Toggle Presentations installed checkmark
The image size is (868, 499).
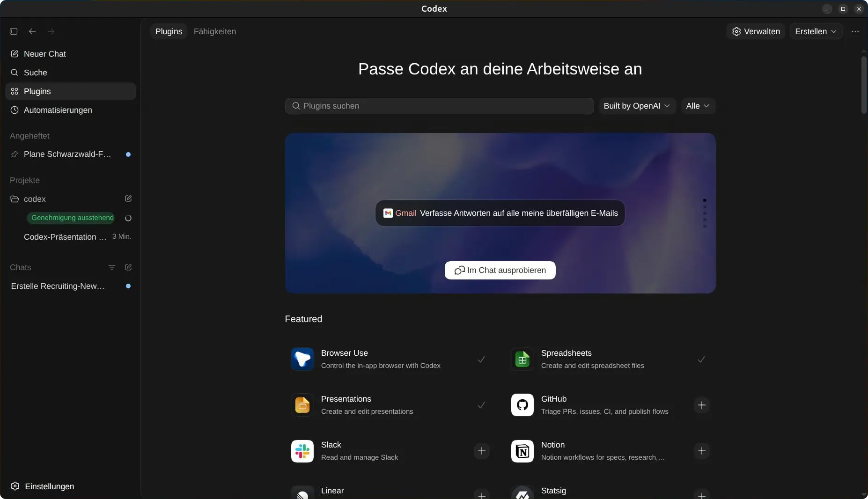481,405
